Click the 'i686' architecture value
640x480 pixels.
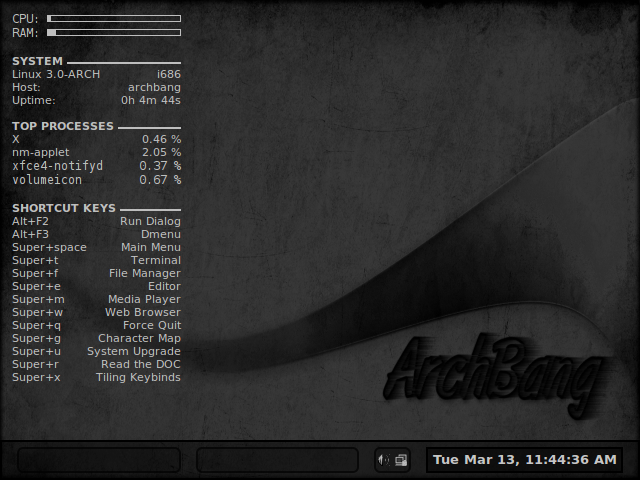(169, 74)
